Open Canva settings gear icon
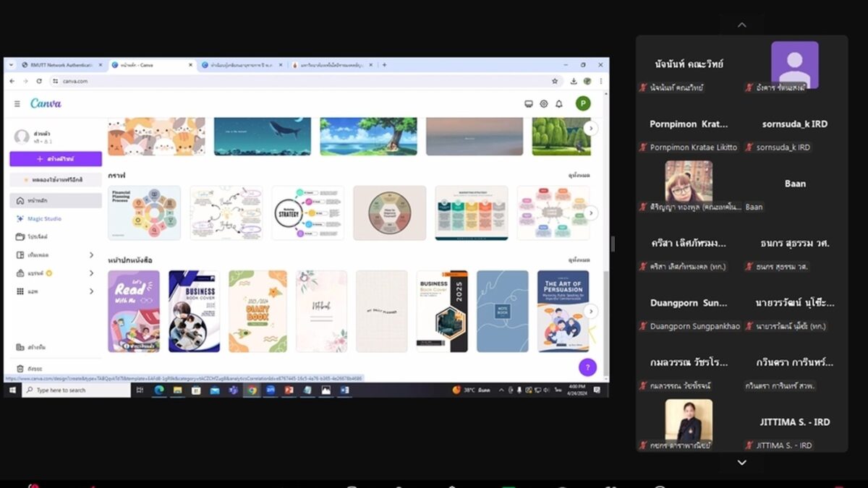This screenshot has width=868, height=488. click(544, 104)
